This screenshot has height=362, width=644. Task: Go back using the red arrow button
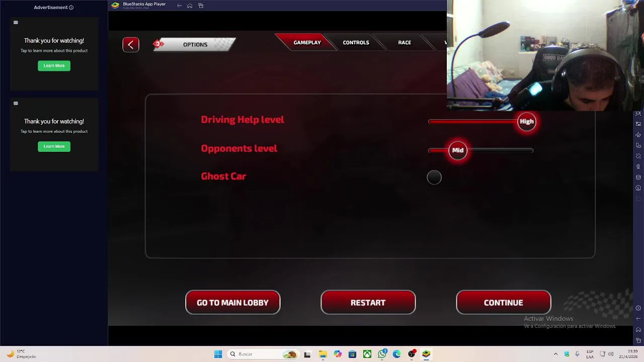point(131,45)
